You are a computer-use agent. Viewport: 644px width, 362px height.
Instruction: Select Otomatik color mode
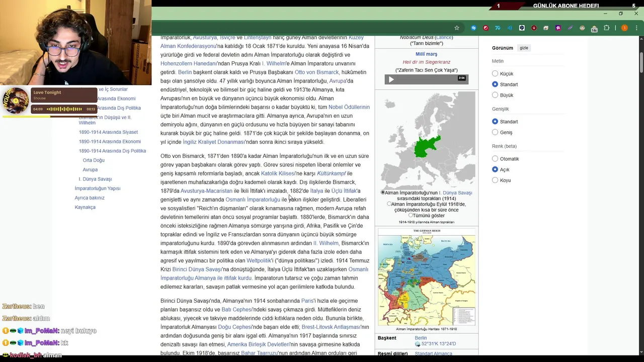[495, 158]
